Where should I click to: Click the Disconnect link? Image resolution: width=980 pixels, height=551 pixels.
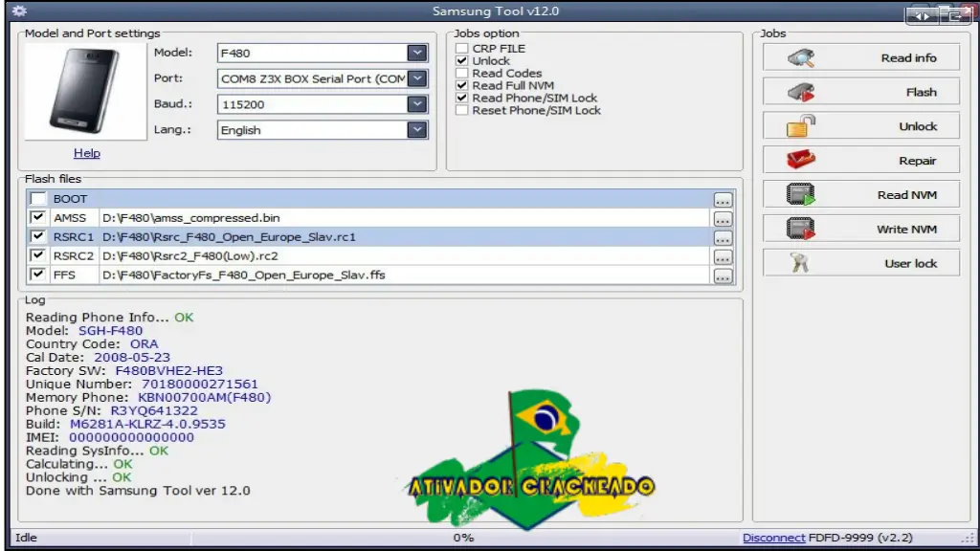click(x=773, y=538)
